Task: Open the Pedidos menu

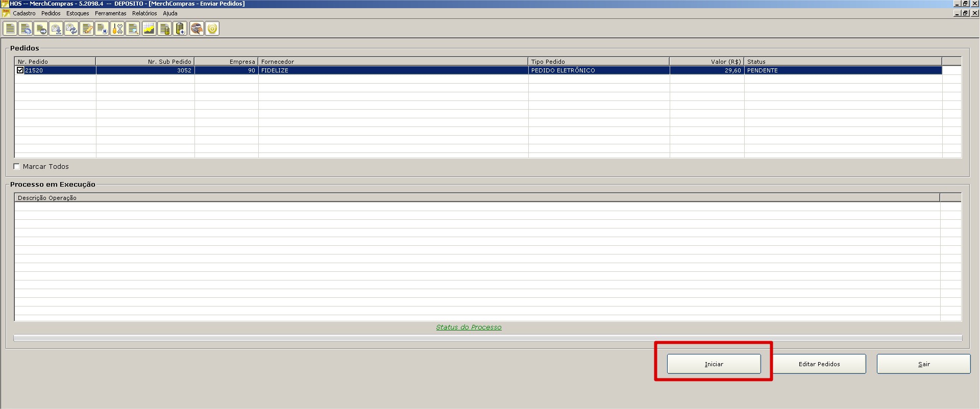Action: tap(51, 13)
